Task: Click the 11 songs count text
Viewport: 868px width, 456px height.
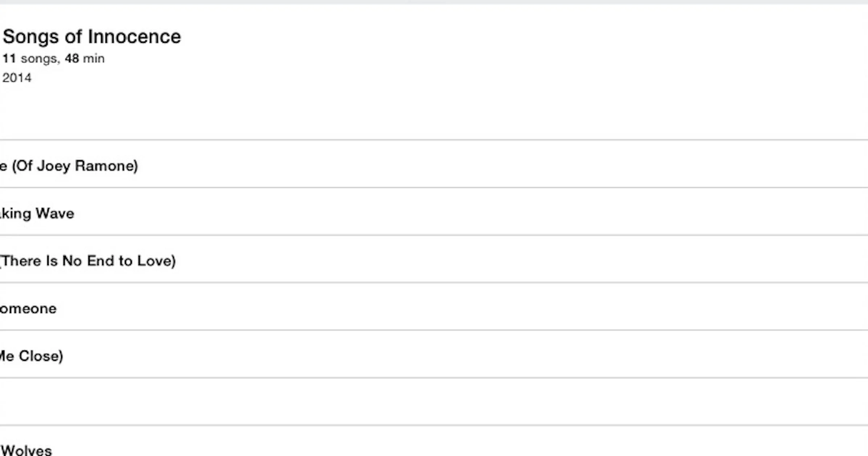Action: (x=30, y=58)
